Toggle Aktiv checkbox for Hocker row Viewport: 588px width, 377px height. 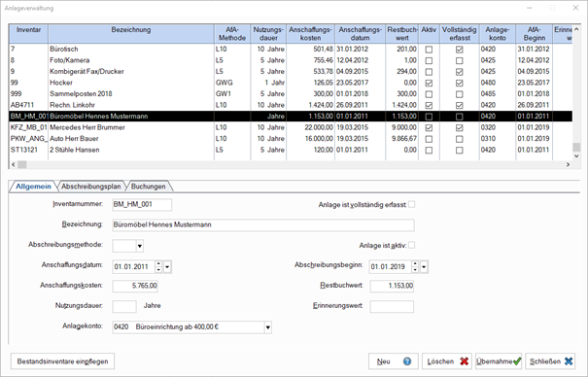[x=429, y=84]
